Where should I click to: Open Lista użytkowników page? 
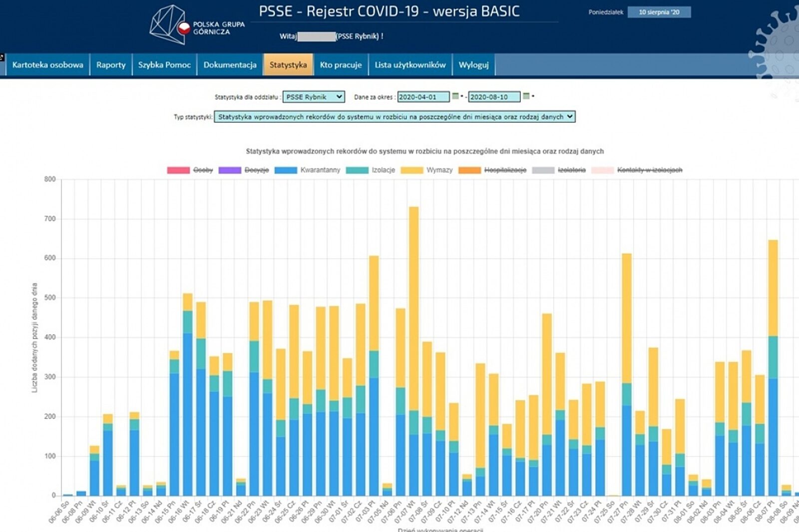(410, 65)
